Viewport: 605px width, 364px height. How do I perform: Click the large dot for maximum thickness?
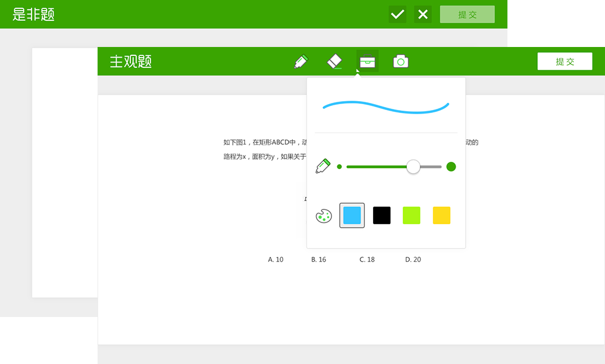451,167
